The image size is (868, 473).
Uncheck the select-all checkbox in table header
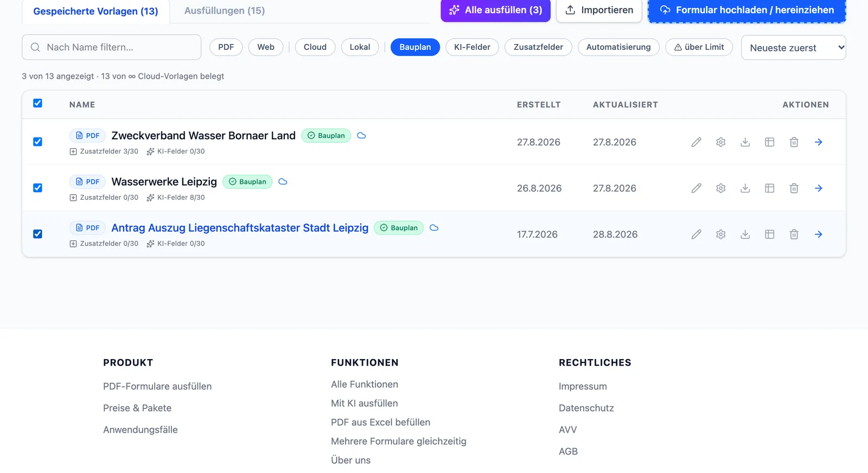(37, 103)
